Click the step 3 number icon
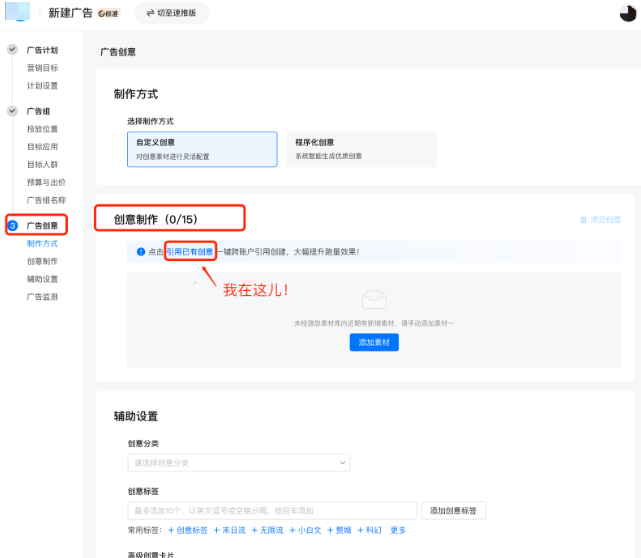This screenshot has height=558, width=641. click(13, 225)
